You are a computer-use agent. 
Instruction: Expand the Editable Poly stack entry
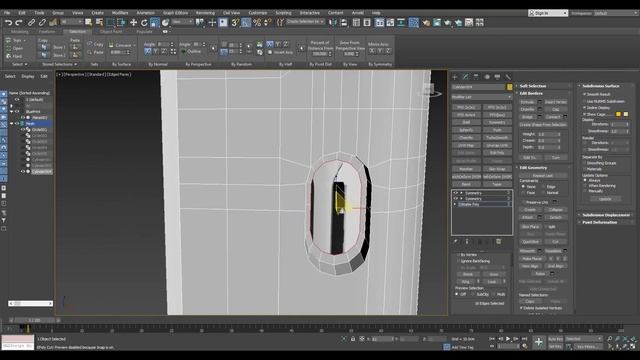pyautogui.click(x=455, y=204)
